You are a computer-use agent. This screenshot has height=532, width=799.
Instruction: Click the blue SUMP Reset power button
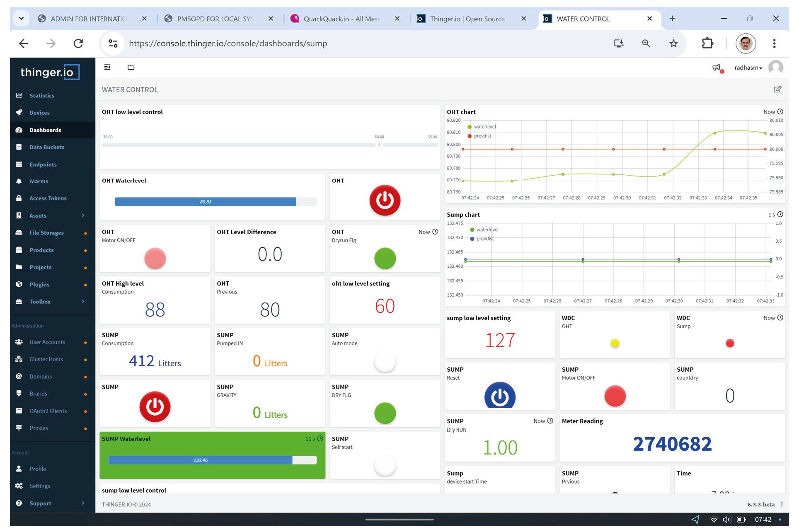499,396
